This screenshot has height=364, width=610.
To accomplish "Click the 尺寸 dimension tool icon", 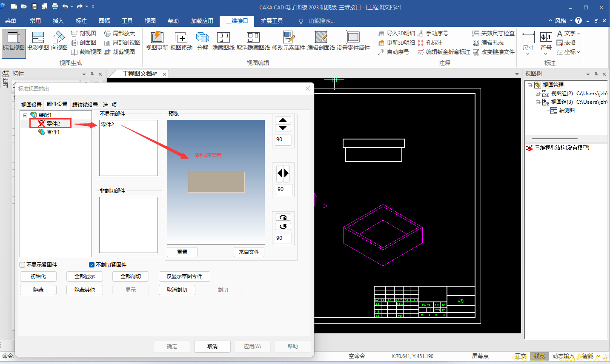I will click(528, 40).
